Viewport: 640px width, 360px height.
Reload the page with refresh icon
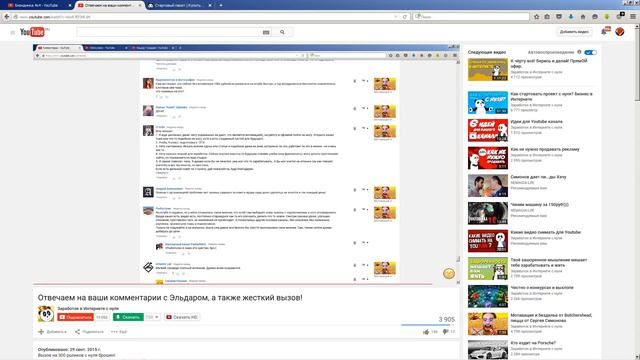tap(405, 17)
